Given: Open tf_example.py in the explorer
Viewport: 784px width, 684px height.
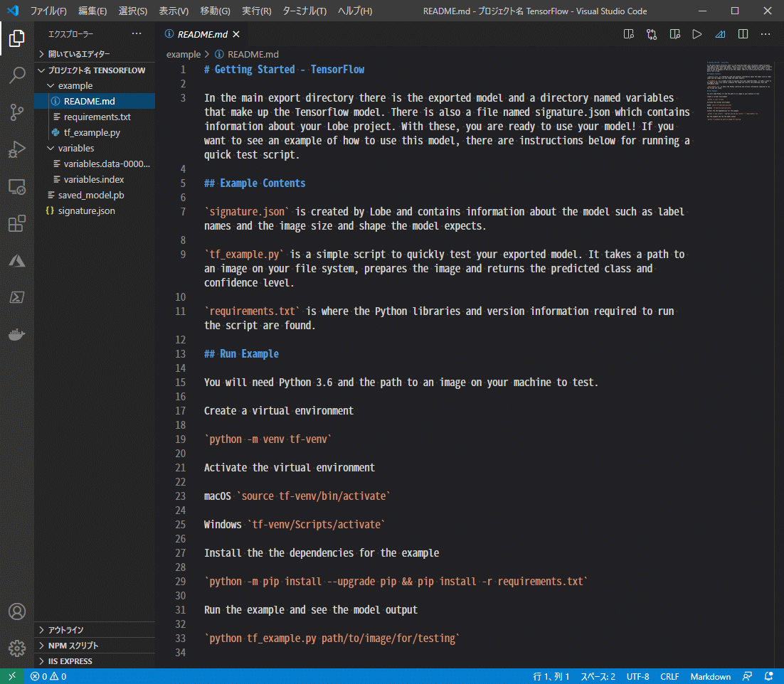Looking at the screenshot, I should 90,132.
